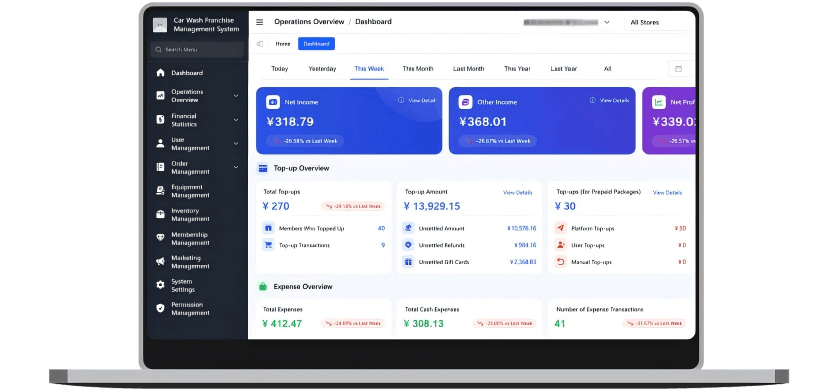Screen dimensions: 838x390
Task: Click the Members Who Topped Up icon
Action: (x=268, y=228)
